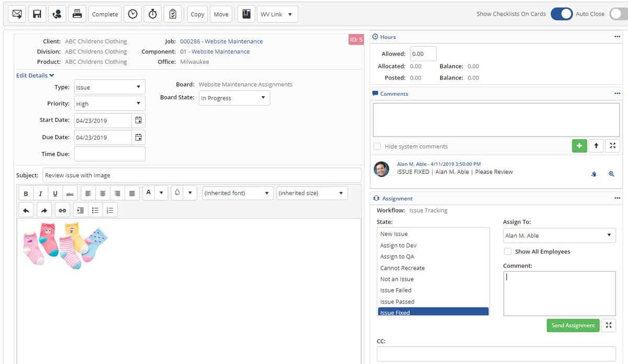Toggle the Auto Close switch
Viewport: 628px width, 364px height.
tap(619, 14)
